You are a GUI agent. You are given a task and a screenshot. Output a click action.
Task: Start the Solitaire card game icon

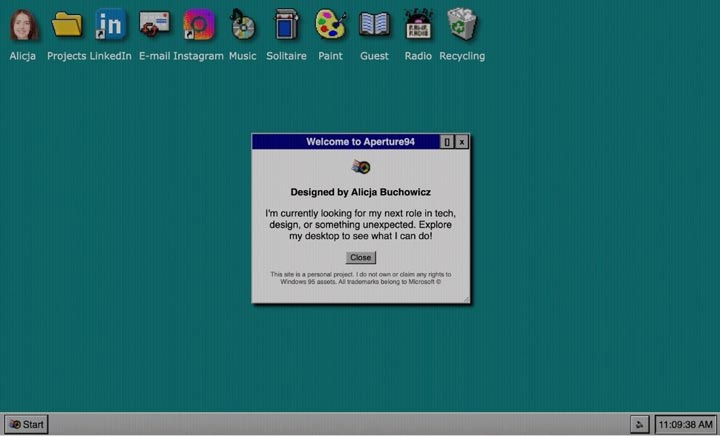click(x=287, y=24)
